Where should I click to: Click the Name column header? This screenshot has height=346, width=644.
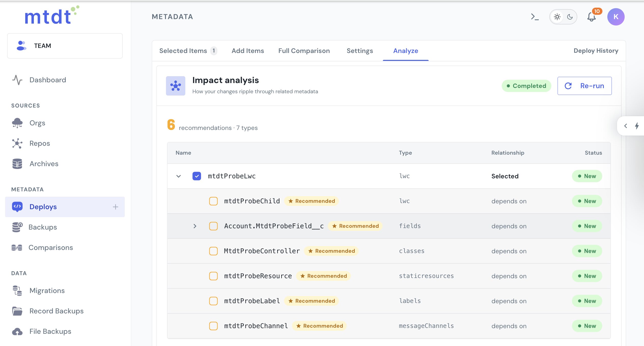(183, 153)
